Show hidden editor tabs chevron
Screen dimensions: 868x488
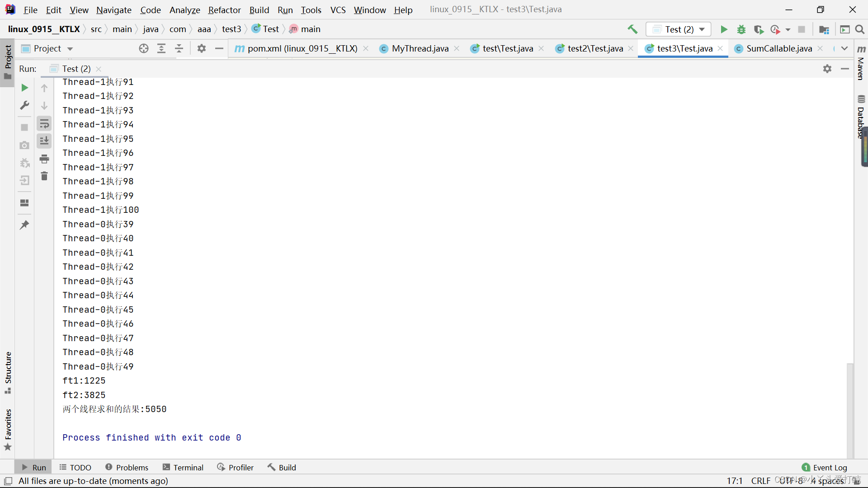[844, 48]
